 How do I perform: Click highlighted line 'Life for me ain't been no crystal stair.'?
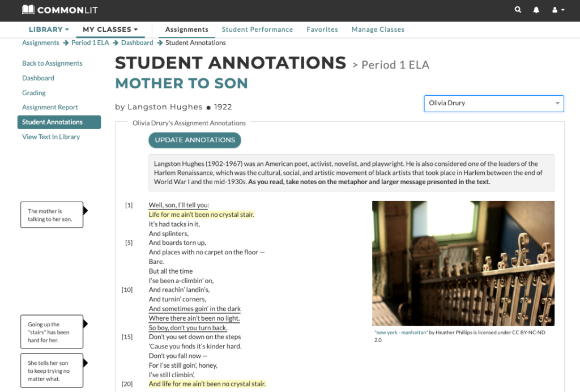click(x=201, y=215)
